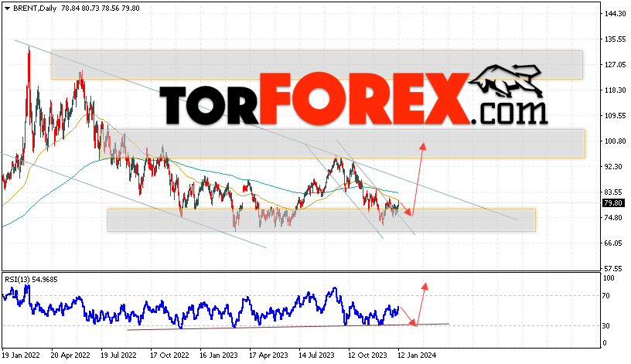Click the 109.55 price axis label
The image size is (631, 364).
[616, 115]
